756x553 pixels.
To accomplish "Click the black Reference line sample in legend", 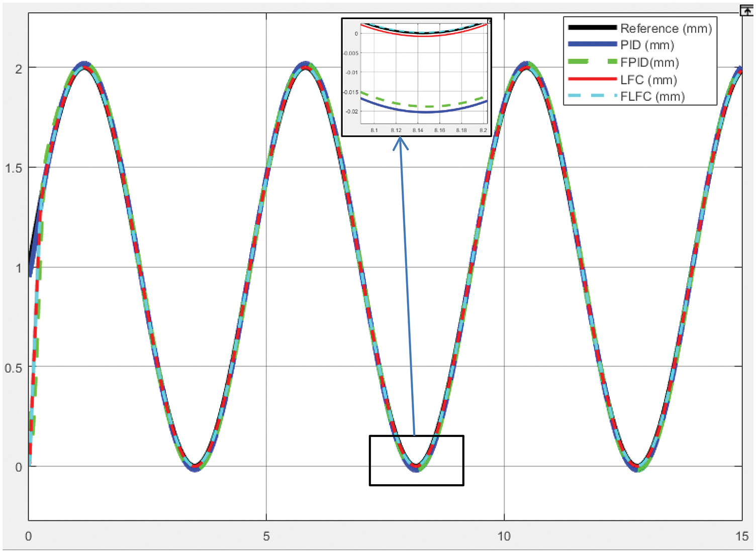I will 592,28.
